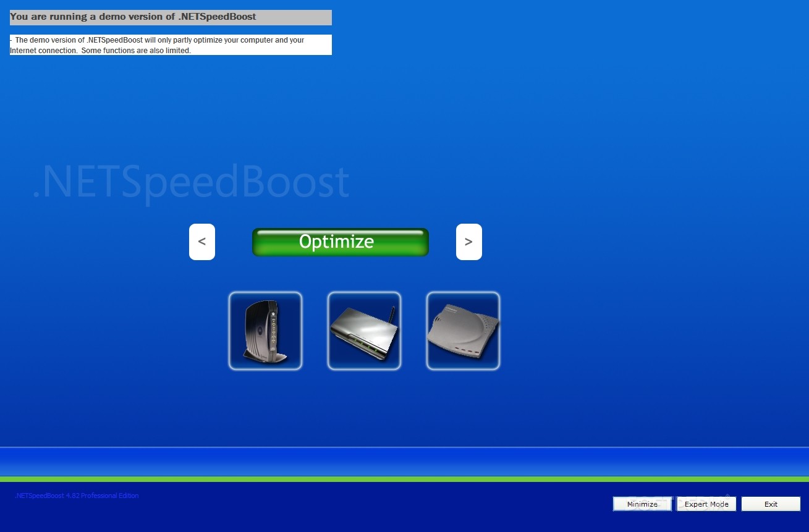Viewport: 809px width, 532px height.
Task: Choose the wireless router with antenna icon
Action: [x=364, y=331]
